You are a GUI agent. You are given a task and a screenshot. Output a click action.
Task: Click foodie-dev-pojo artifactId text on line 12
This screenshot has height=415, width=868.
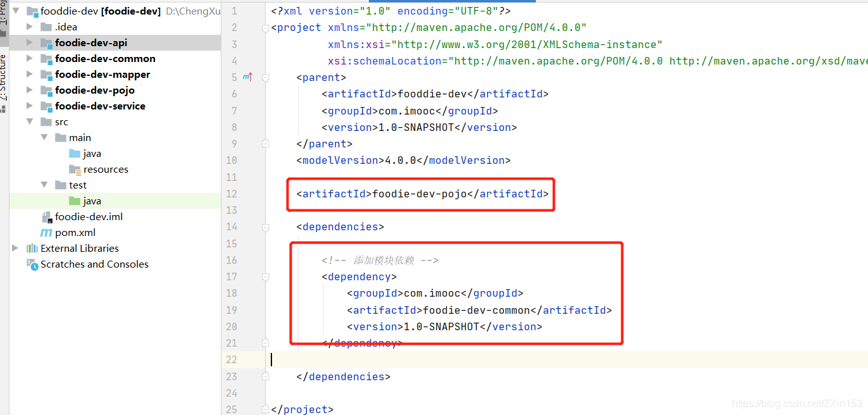pyautogui.click(x=419, y=194)
